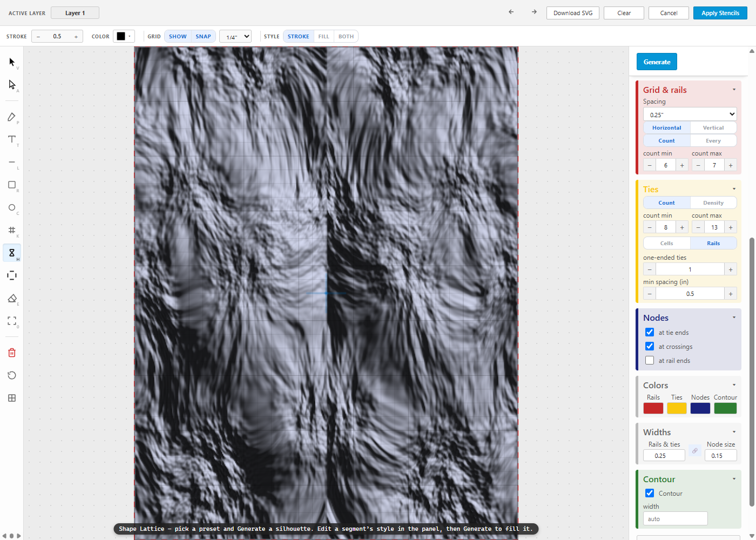Viewport: 756px width, 540px height.
Task: Collapse the Grid & rails section
Action: point(734,90)
